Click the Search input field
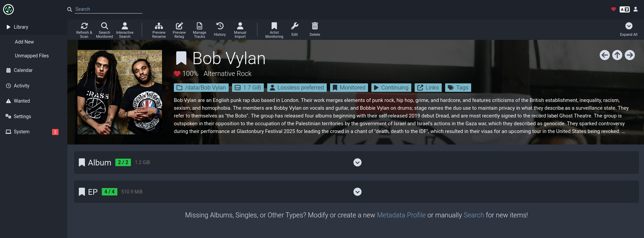Image resolution: width=644 pixels, height=238 pixels. tap(108, 9)
